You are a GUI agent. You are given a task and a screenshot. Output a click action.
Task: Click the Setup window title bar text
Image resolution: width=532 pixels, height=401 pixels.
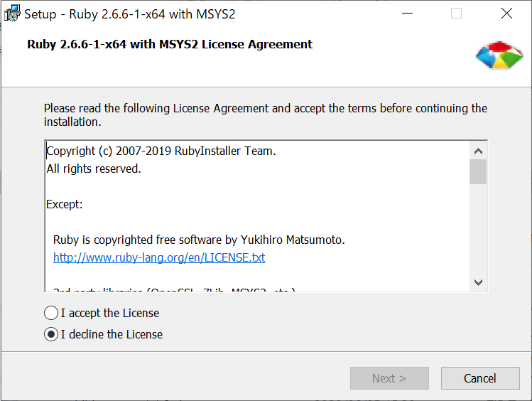[129, 14]
